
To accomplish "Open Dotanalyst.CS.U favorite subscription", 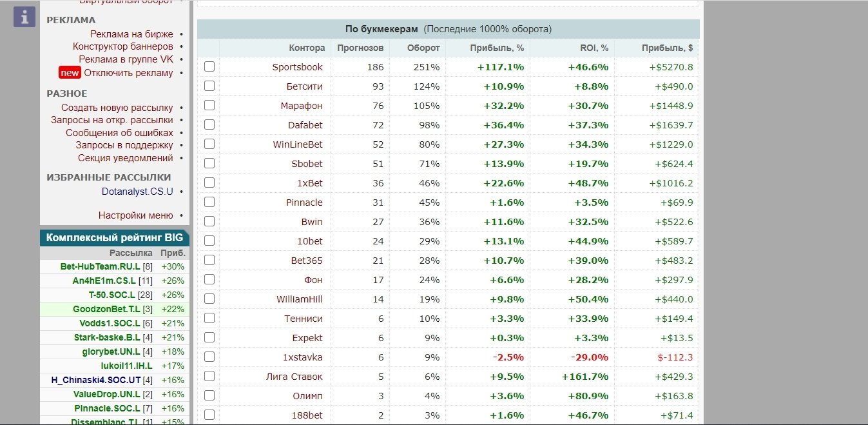I will 137,192.
